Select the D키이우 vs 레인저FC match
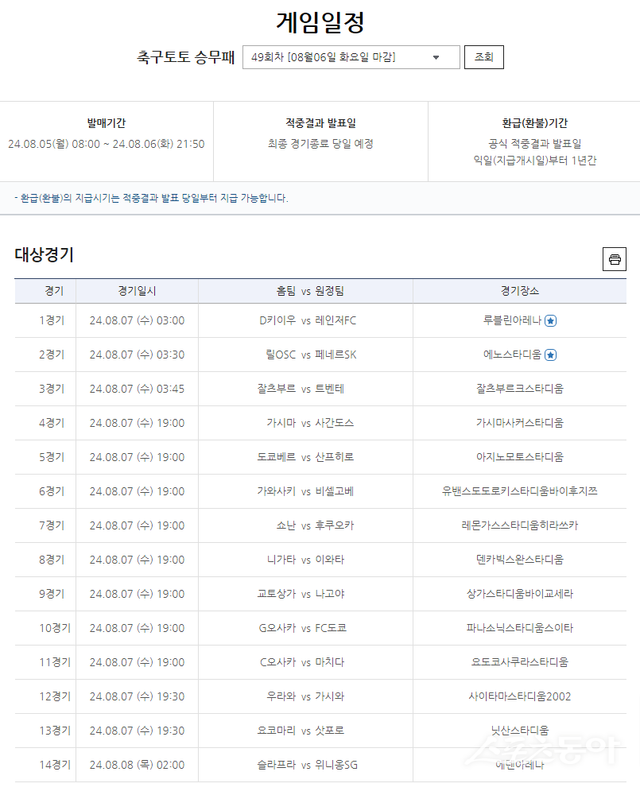The image size is (640, 787). 306,321
